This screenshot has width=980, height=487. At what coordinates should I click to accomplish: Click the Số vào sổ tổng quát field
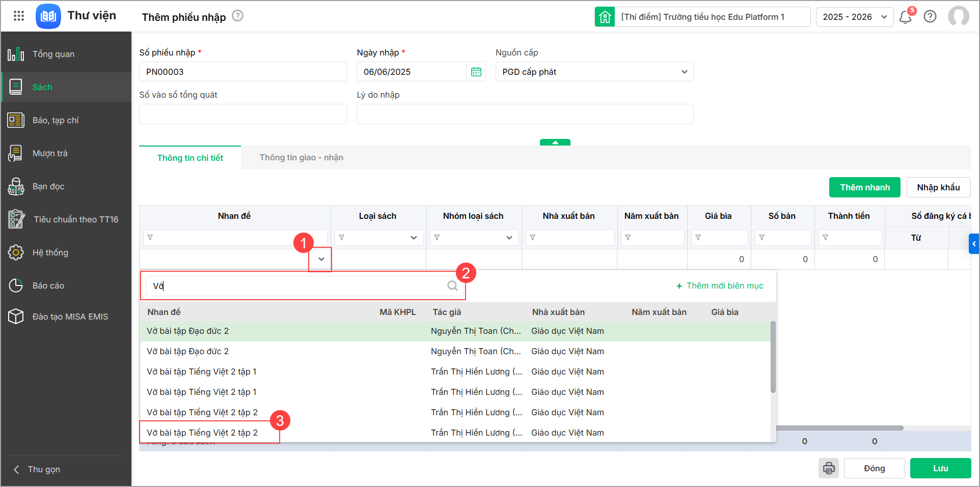(x=243, y=114)
